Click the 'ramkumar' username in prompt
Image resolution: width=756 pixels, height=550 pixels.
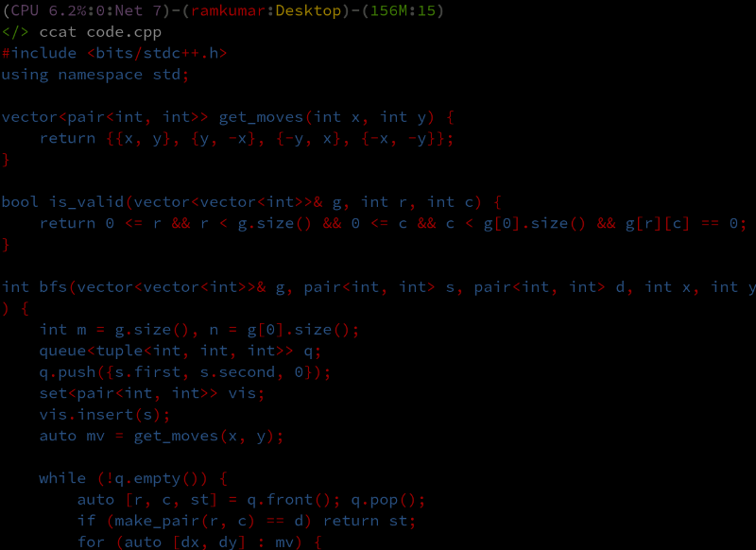(228, 10)
